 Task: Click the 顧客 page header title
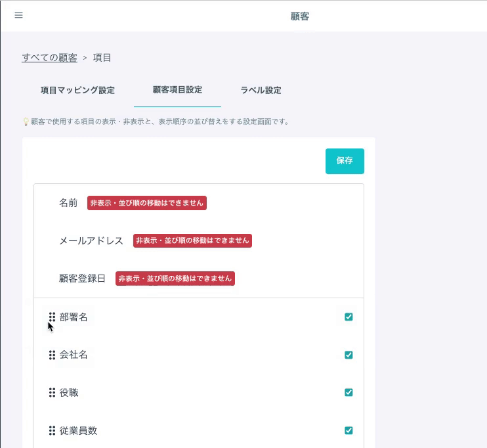pyautogui.click(x=300, y=16)
